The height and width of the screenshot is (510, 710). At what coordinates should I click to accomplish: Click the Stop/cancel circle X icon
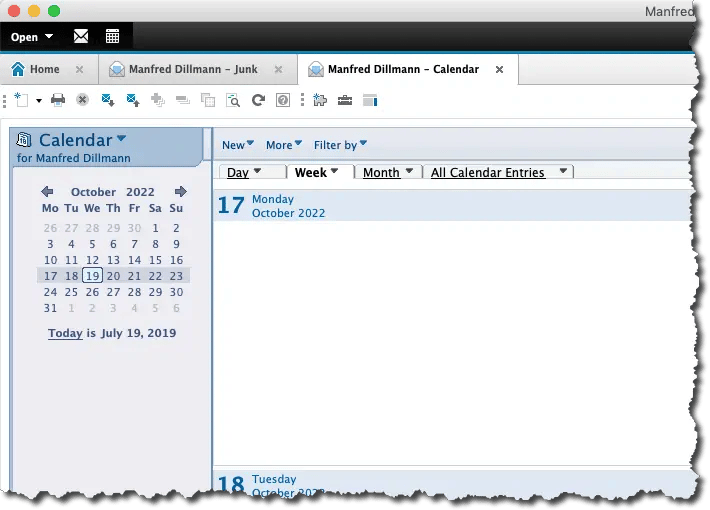[x=82, y=100]
